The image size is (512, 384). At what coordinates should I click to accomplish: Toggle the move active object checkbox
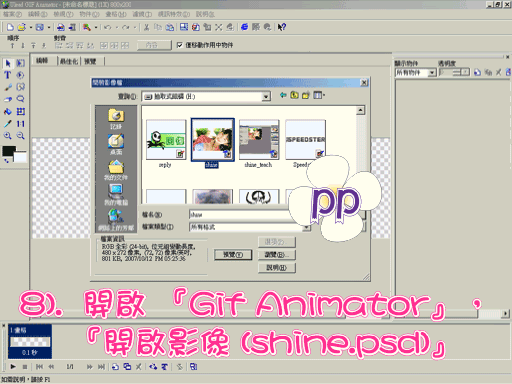click(180, 45)
